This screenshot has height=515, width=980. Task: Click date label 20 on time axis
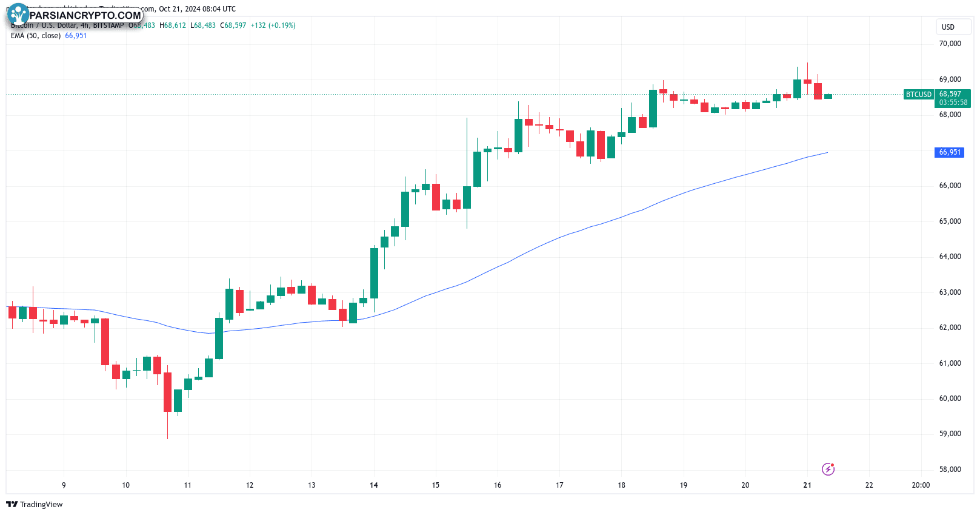(745, 485)
